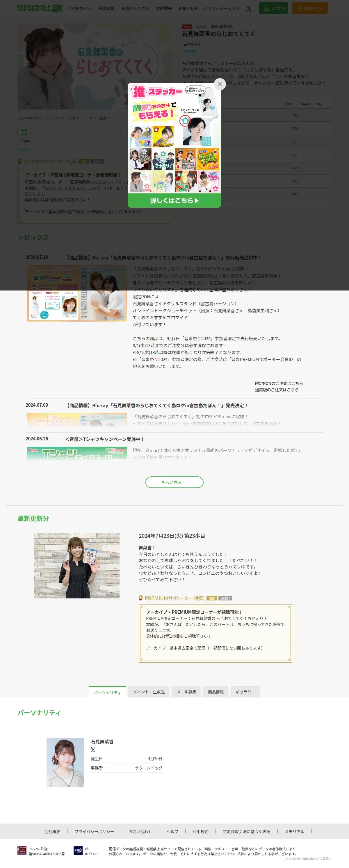
Task: Switch to the イベント・生放送 tab
Action: coord(149,692)
